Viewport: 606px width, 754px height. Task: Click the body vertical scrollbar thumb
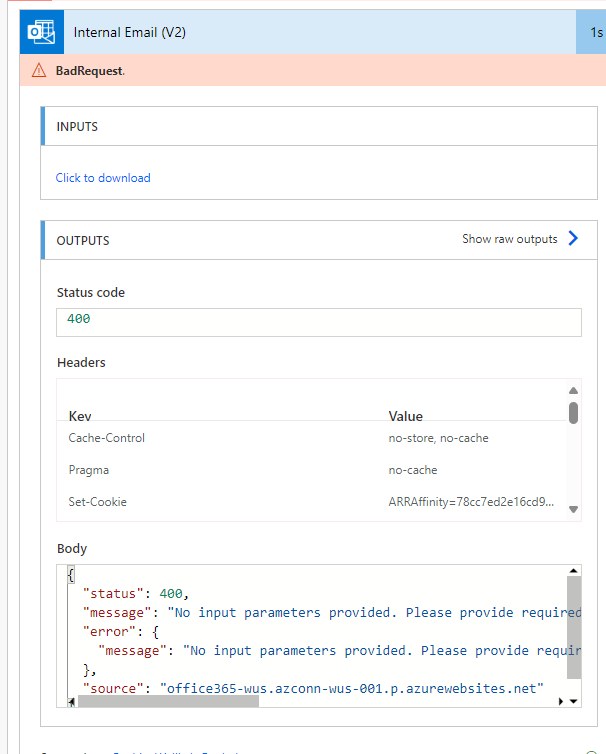573,625
